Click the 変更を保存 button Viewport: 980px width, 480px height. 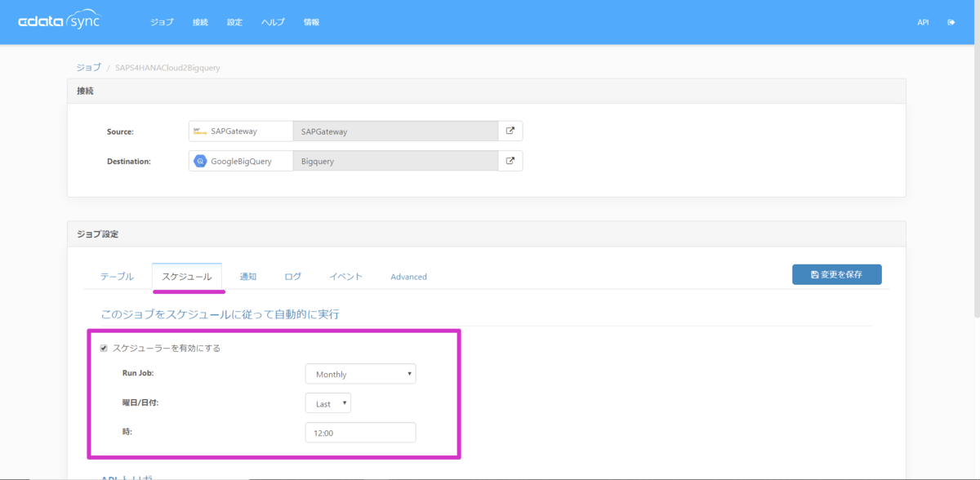pyautogui.click(x=837, y=274)
